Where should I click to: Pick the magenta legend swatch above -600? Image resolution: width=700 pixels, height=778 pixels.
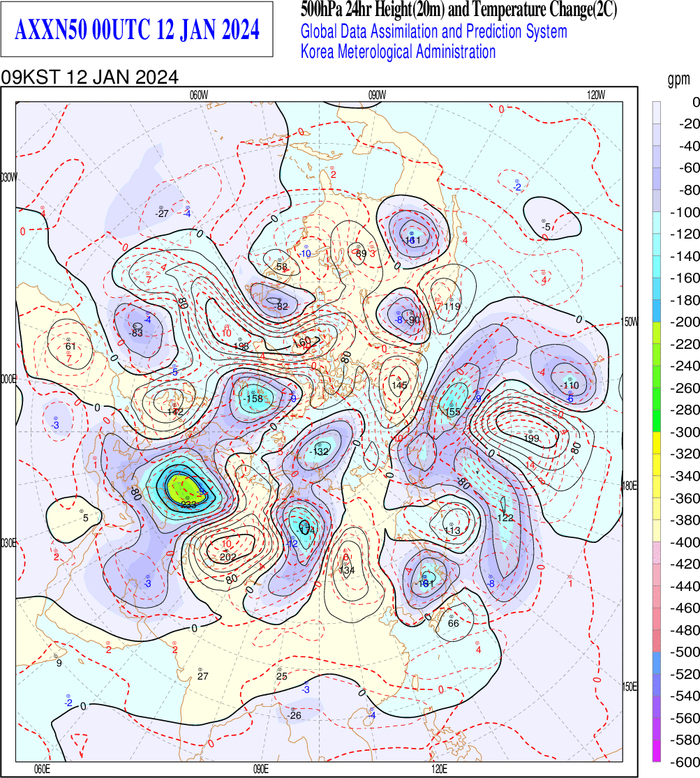pos(656,750)
